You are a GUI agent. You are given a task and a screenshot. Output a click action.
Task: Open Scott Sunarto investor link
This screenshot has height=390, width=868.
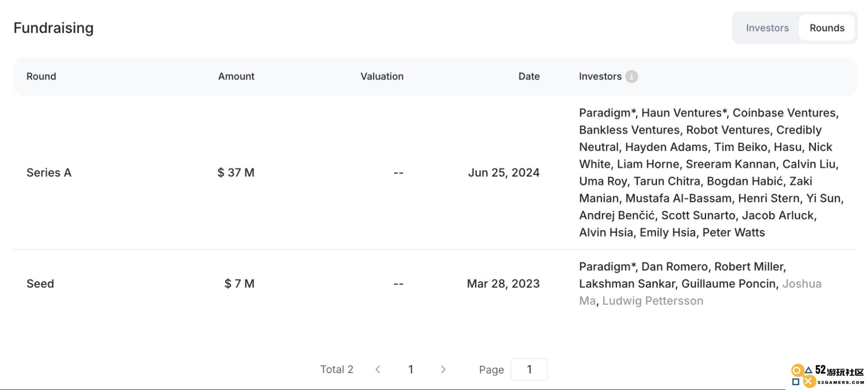[698, 215]
